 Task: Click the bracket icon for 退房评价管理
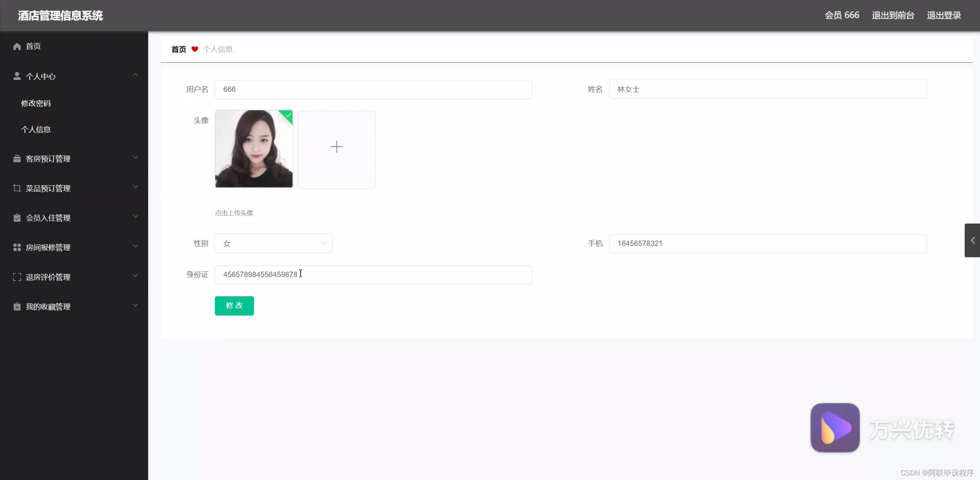coord(17,277)
